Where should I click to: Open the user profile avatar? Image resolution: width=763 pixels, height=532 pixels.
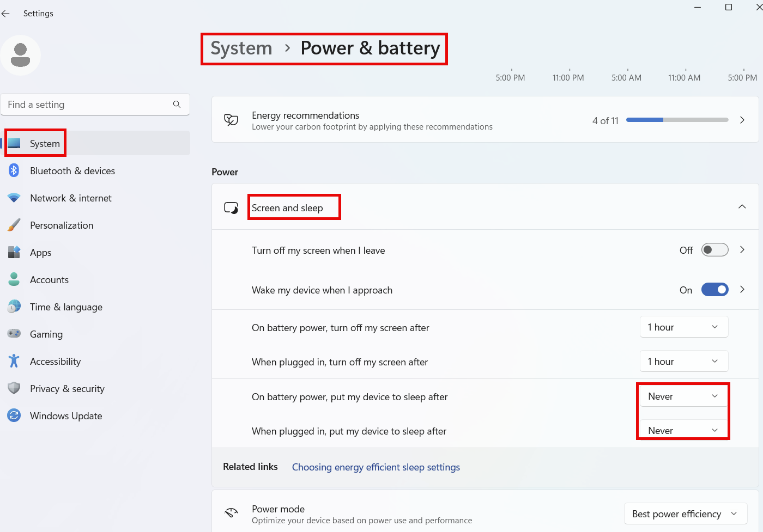21,55
